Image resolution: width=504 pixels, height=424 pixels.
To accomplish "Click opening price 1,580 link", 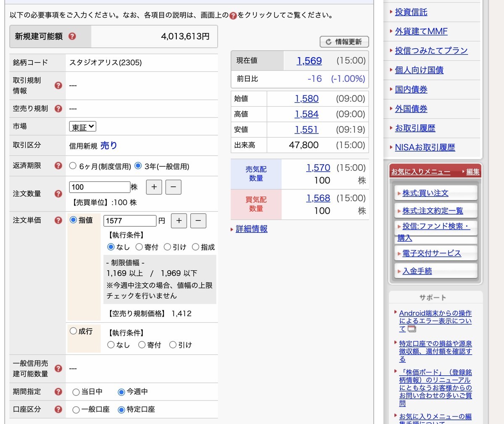I will click(x=307, y=99).
